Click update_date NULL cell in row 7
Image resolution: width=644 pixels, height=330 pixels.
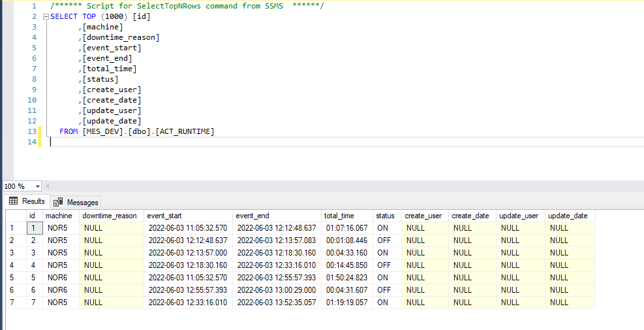[570, 303]
